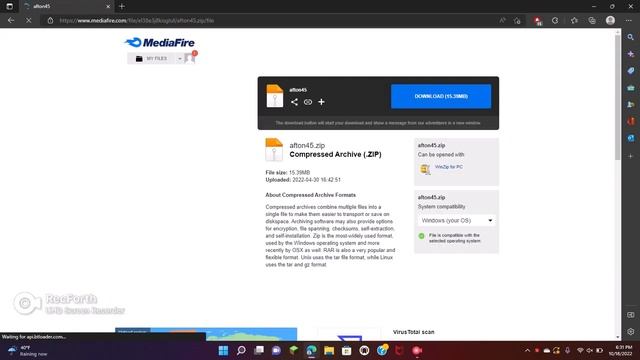The image size is (640, 360).
Task: Open the Windows (your OS) compatibility dropdown
Action: (x=456, y=220)
